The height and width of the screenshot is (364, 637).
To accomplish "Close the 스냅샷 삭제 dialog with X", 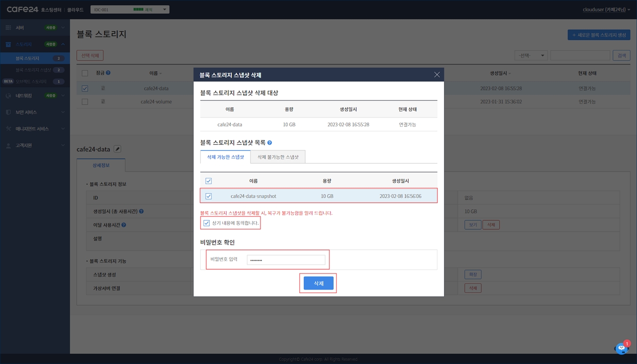I will 436,74.
